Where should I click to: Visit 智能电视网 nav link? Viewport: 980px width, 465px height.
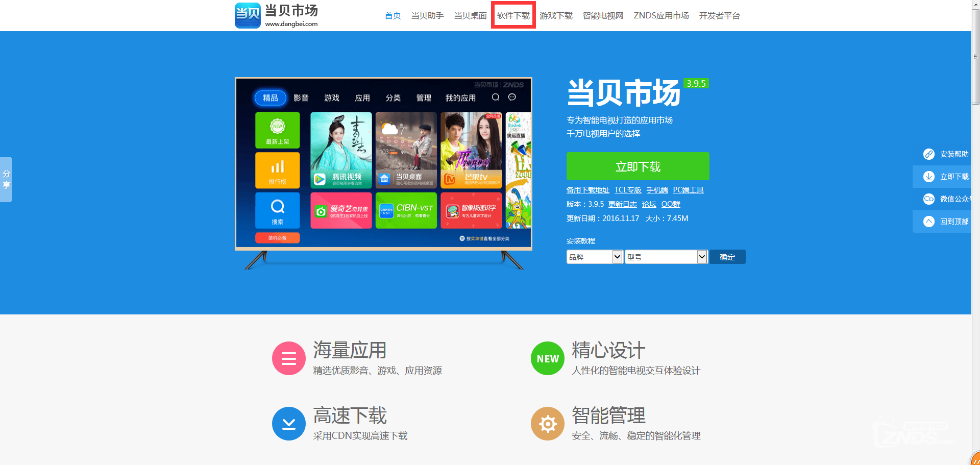tap(603, 16)
